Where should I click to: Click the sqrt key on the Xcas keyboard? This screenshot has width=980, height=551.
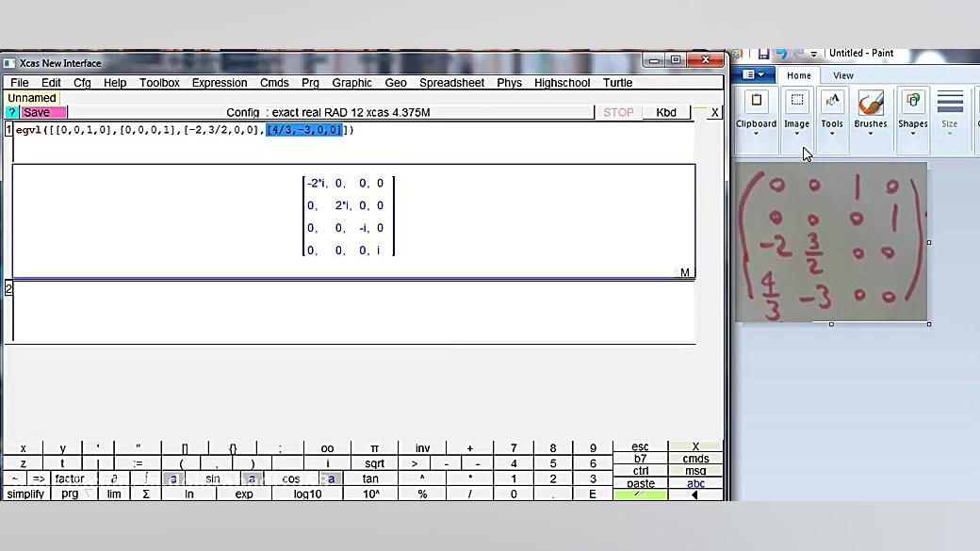point(374,463)
